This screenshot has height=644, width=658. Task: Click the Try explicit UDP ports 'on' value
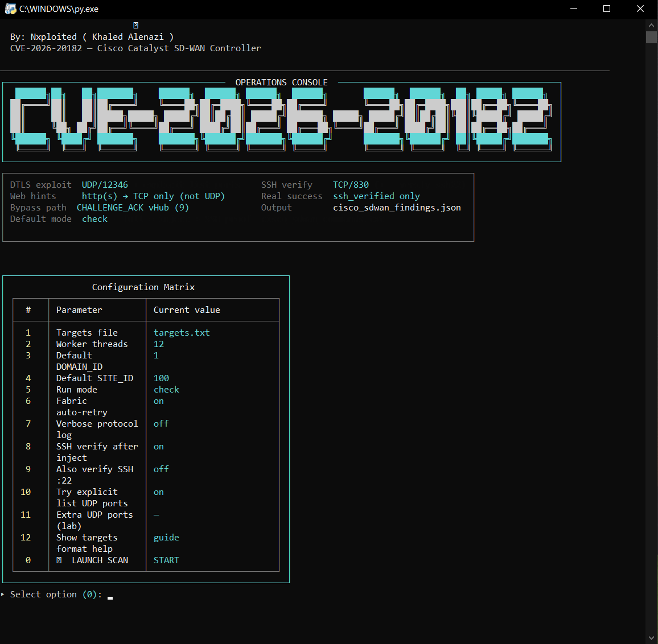(x=159, y=492)
